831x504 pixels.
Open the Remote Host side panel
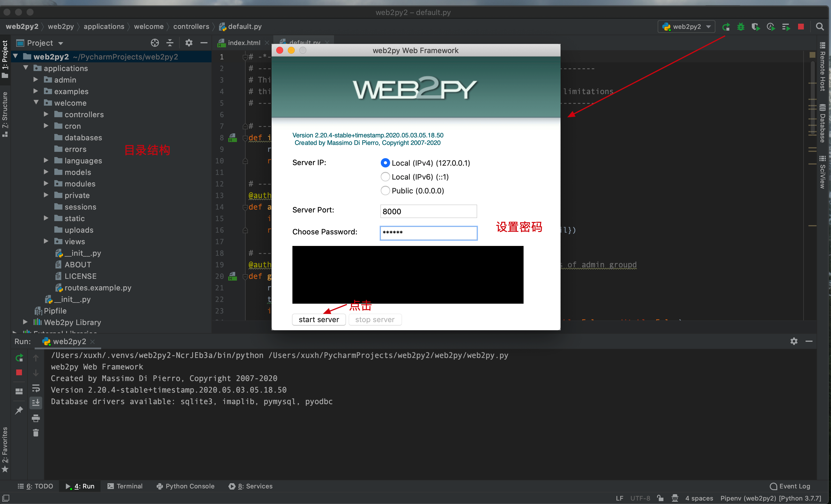pyautogui.click(x=822, y=67)
